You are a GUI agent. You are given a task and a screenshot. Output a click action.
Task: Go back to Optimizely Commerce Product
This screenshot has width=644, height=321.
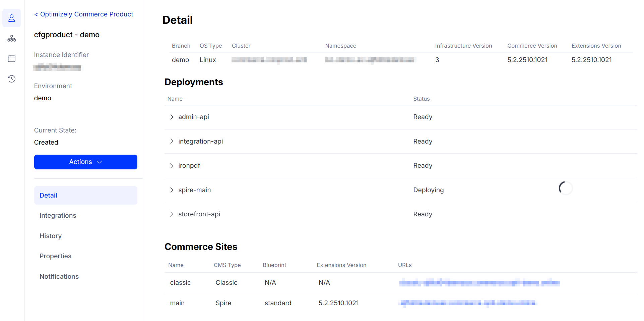click(x=84, y=14)
